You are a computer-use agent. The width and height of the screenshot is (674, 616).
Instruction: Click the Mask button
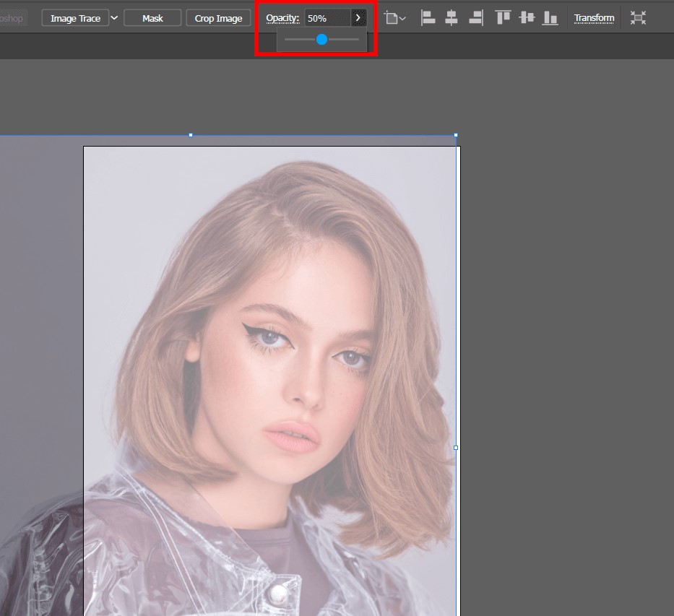tap(152, 18)
